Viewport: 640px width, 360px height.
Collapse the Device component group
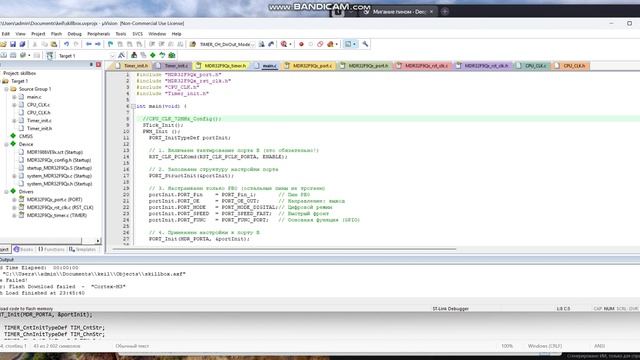click(7, 144)
